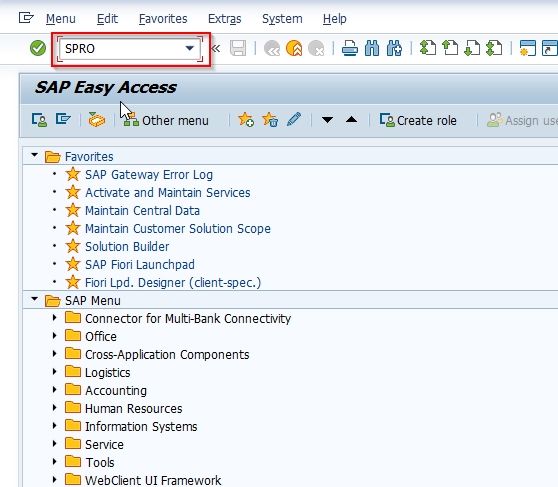
Task: Click the Delete Favorites star icon
Action: pyautogui.click(x=270, y=120)
